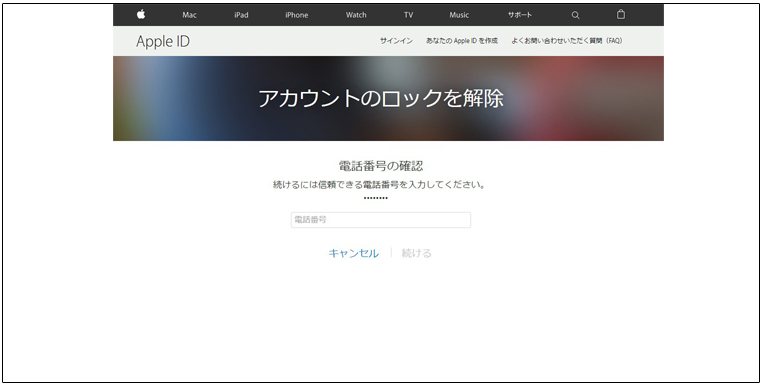Open the よくお問い合わせいただく質問（FAQ） link
763x386 pixels.
(x=566, y=41)
